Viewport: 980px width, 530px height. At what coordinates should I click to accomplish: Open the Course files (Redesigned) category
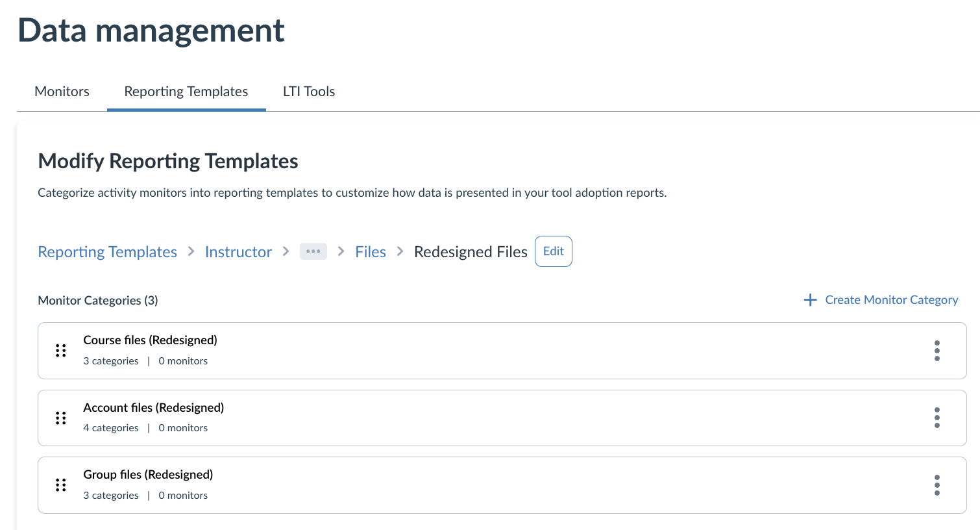click(151, 340)
